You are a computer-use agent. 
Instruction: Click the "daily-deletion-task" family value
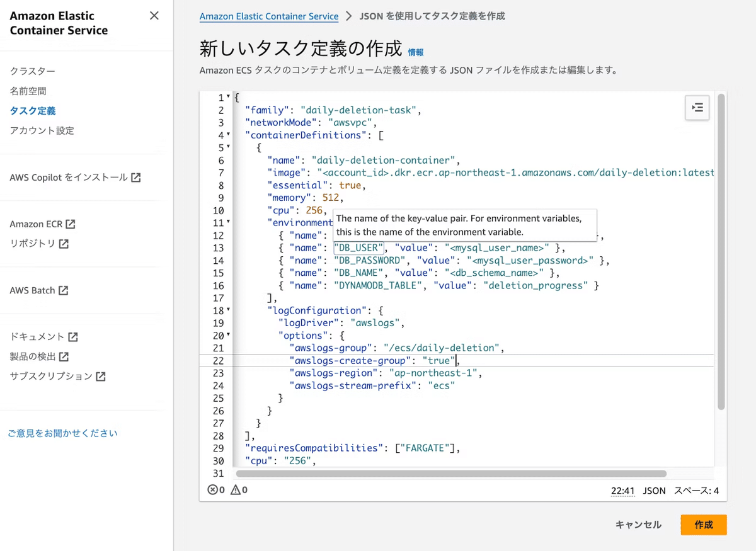358,110
